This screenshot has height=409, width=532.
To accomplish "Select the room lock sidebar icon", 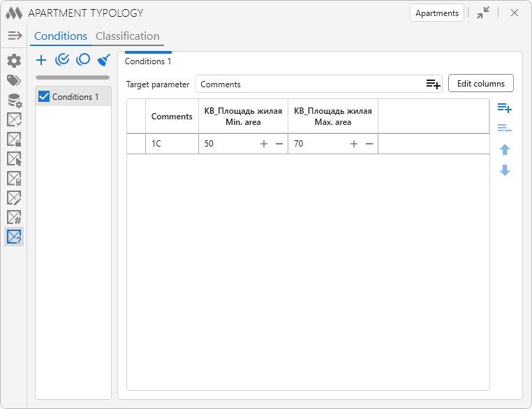I will [x=14, y=139].
